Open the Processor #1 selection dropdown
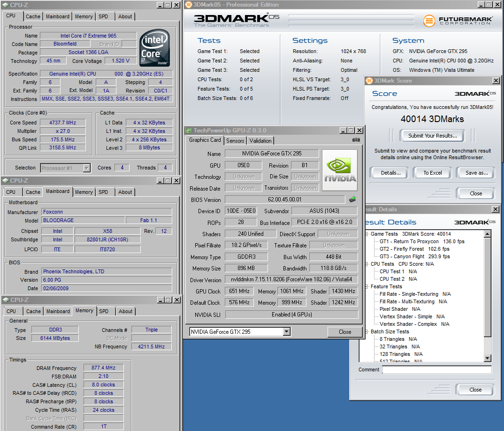Screen dimensions: 504x431 [86, 168]
